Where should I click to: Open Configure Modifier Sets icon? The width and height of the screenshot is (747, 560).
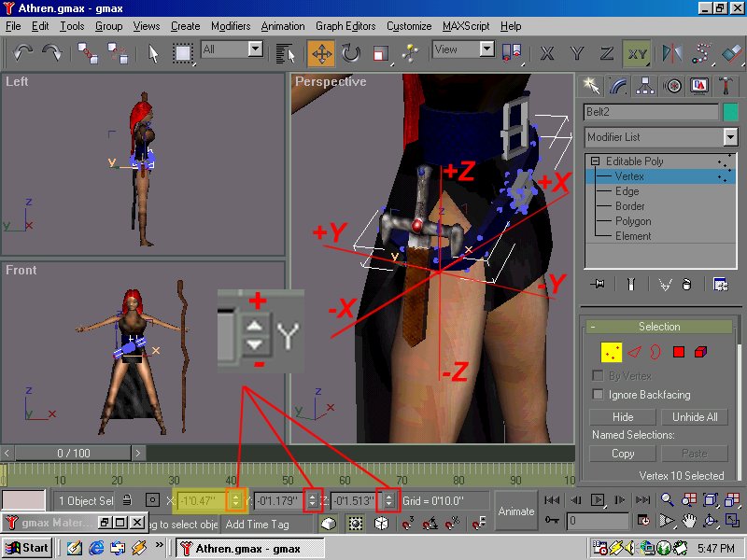(720, 285)
